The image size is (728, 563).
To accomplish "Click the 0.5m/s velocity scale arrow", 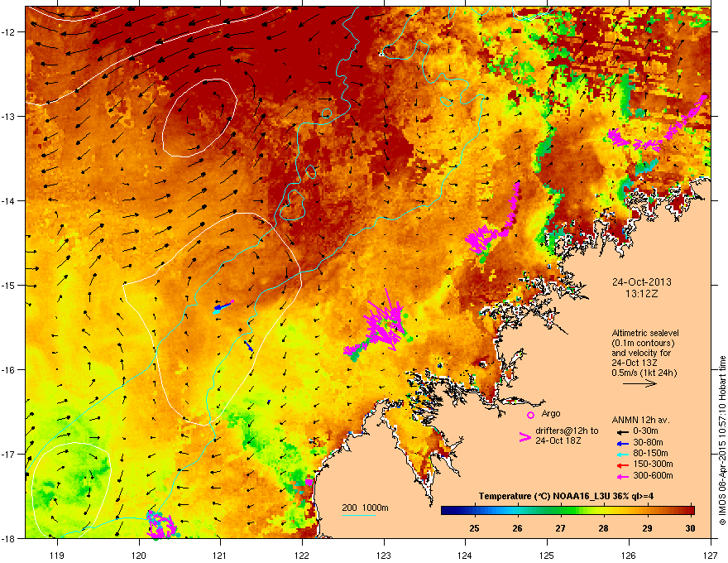I will point(639,383).
